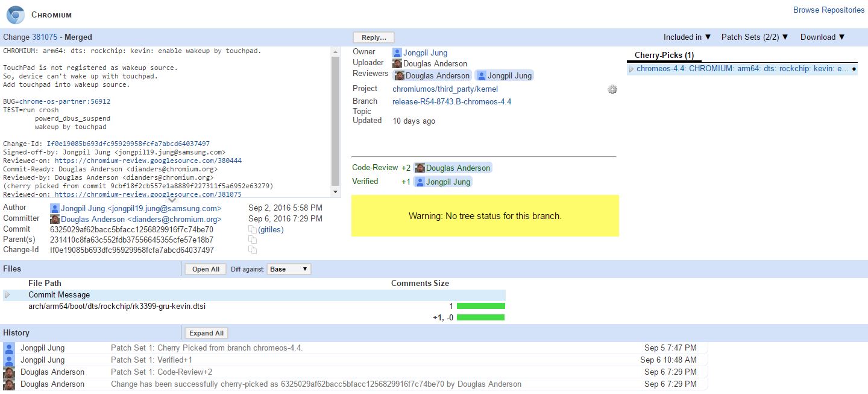Click Committer Douglas Anderson's avatar icon

coord(55,219)
